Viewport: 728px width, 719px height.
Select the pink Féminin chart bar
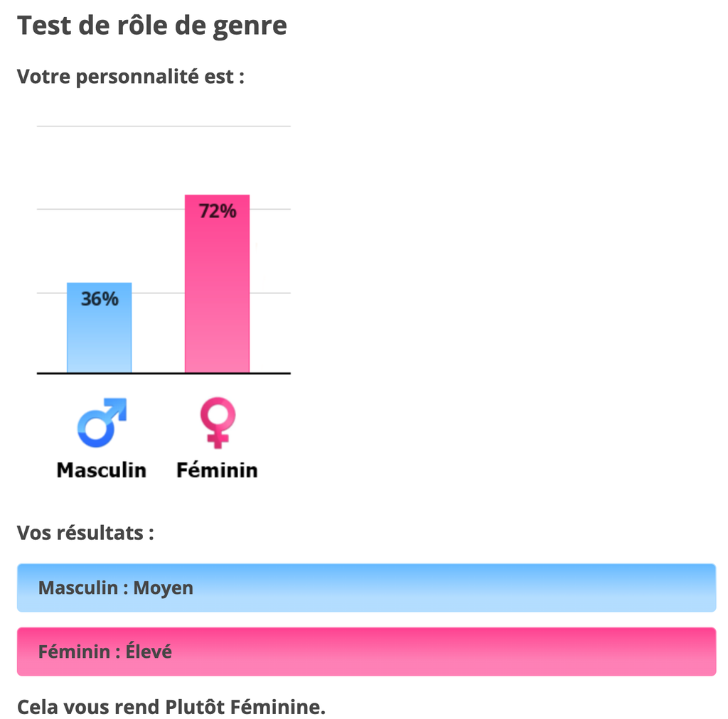click(x=218, y=298)
